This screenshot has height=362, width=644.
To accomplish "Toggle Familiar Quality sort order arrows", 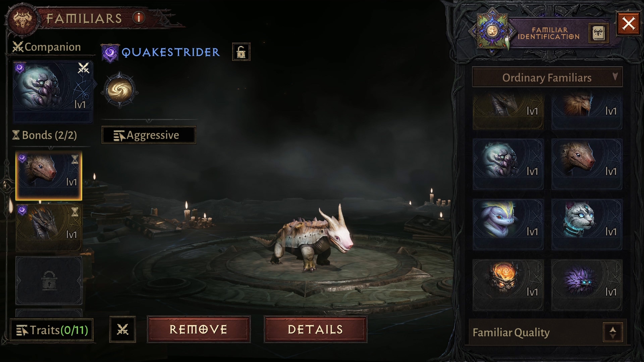I will (612, 333).
